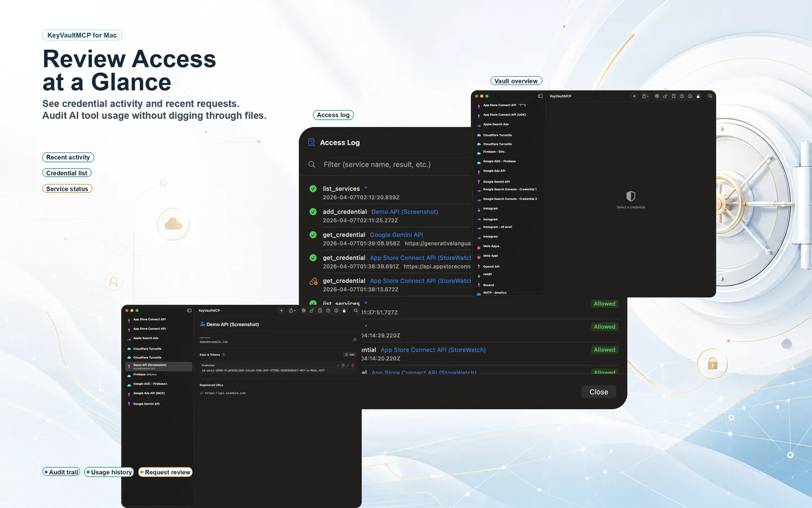Copy the Production key value
812x508 pixels.
coord(343,366)
